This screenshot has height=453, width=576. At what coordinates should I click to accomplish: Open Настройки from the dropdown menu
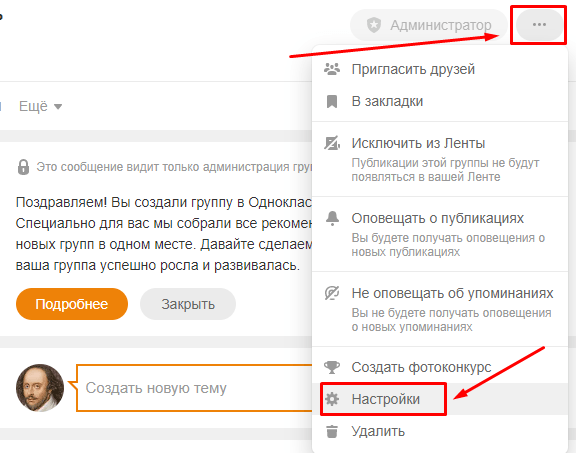(440, 399)
